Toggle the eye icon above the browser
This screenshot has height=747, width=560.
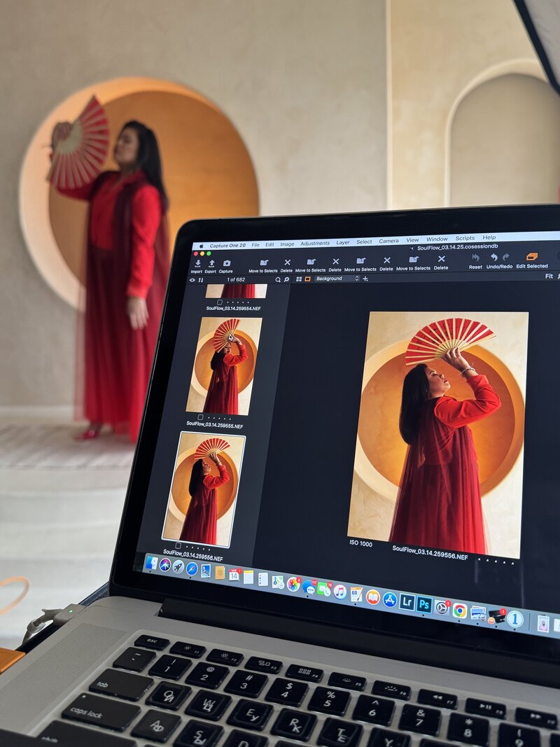(x=192, y=280)
